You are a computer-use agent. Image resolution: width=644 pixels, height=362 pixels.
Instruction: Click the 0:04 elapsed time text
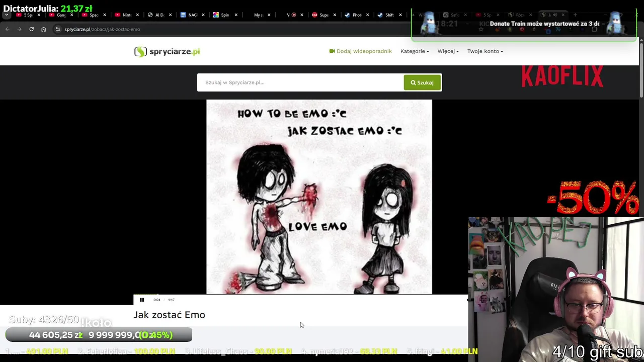tap(157, 300)
